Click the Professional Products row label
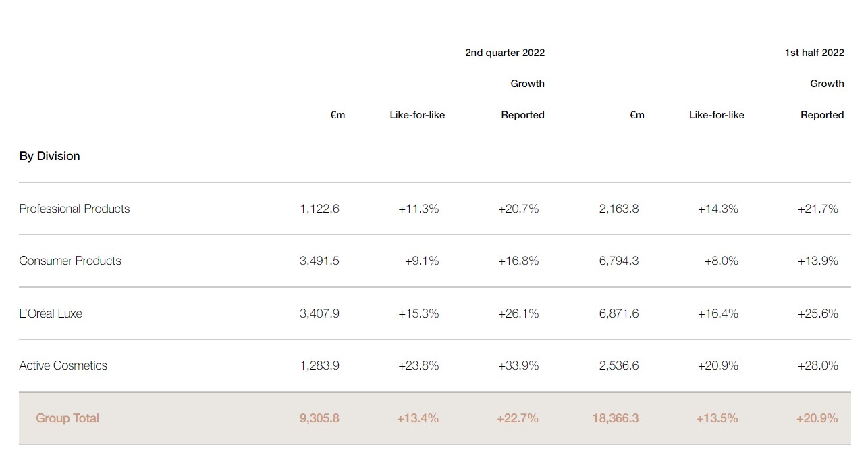868x454 pixels. click(x=74, y=209)
